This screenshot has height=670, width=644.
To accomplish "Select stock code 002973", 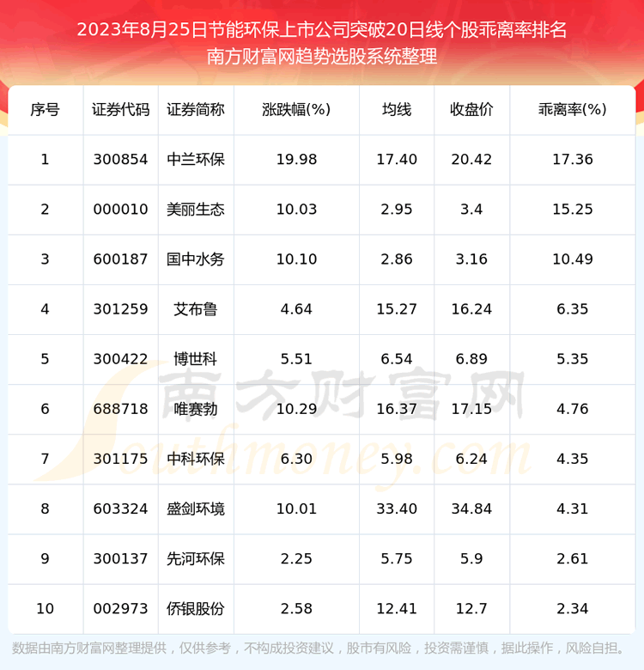I will coord(120,608).
